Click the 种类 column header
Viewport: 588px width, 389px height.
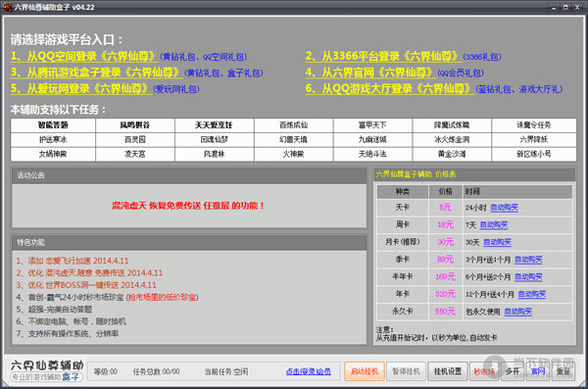403,192
